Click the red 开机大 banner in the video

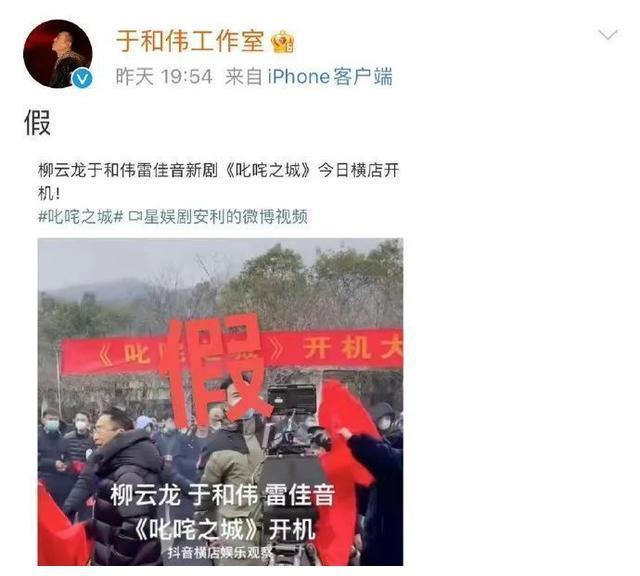[x=353, y=349]
